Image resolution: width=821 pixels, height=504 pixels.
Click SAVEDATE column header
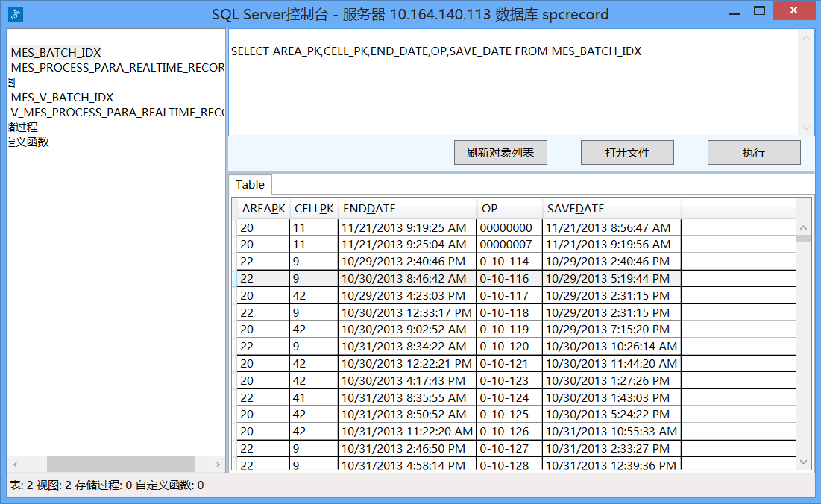611,208
